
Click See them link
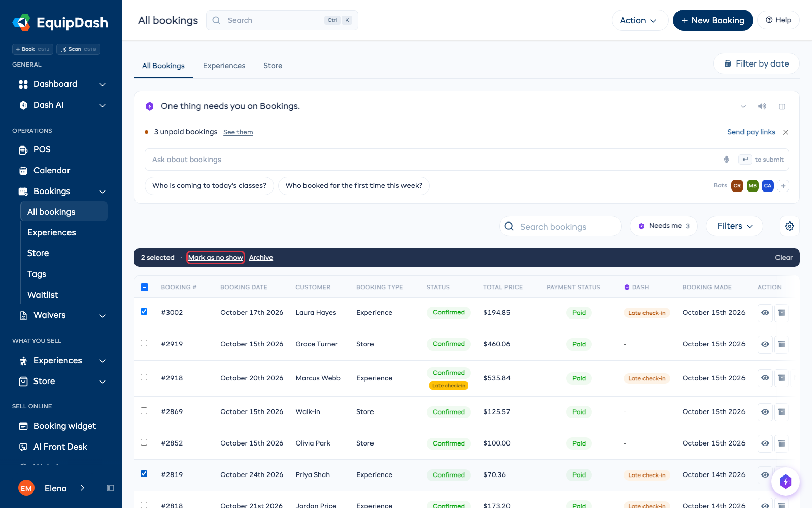[238, 132]
